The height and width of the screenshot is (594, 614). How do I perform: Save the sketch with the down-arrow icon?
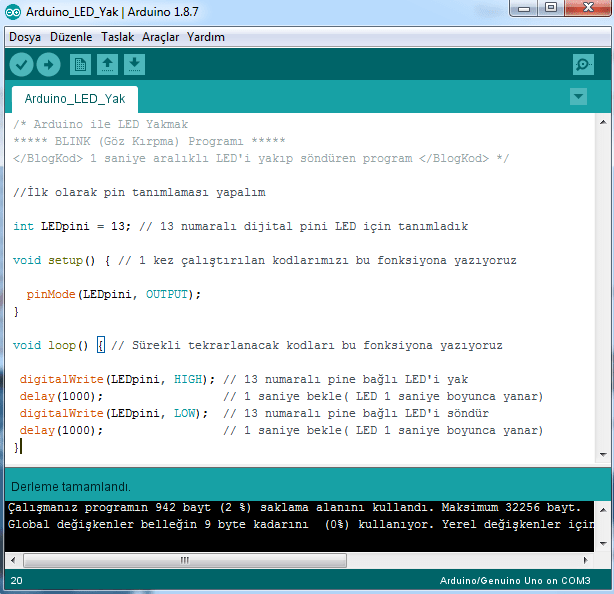click(x=134, y=65)
